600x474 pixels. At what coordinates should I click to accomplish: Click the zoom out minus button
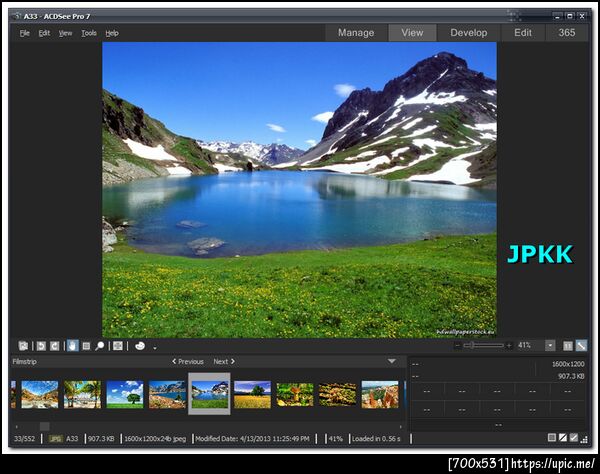click(457, 345)
